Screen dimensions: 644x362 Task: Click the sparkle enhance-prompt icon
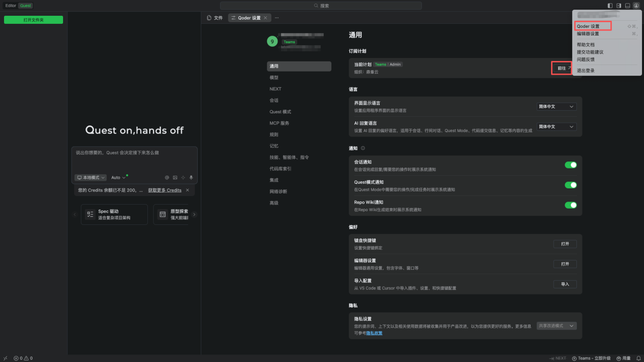coord(183,178)
